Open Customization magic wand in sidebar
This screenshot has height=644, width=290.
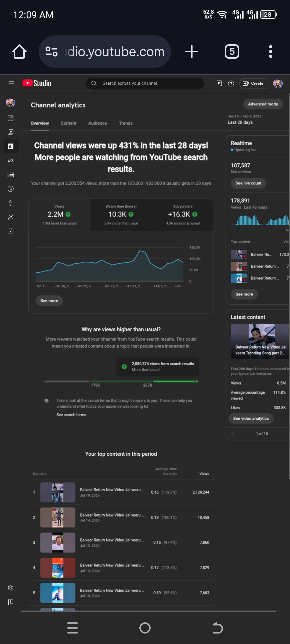(x=11, y=217)
